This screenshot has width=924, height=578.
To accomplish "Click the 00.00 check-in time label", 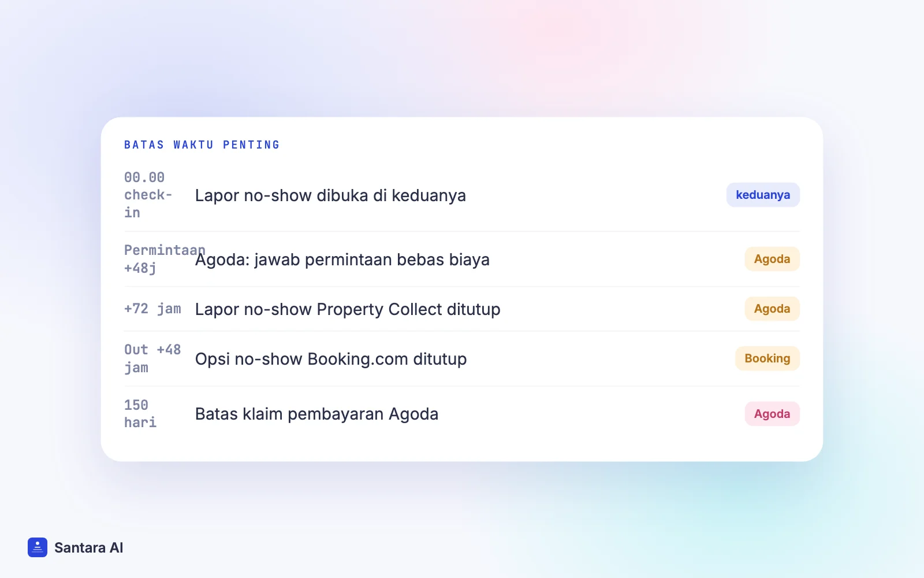I will [x=148, y=195].
